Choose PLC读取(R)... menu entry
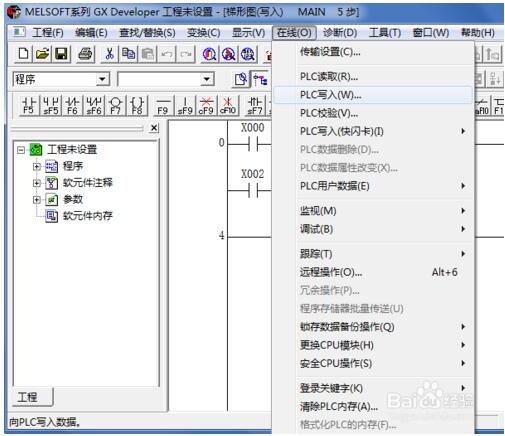This screenshot has width=505, height=436. (373, 77)
